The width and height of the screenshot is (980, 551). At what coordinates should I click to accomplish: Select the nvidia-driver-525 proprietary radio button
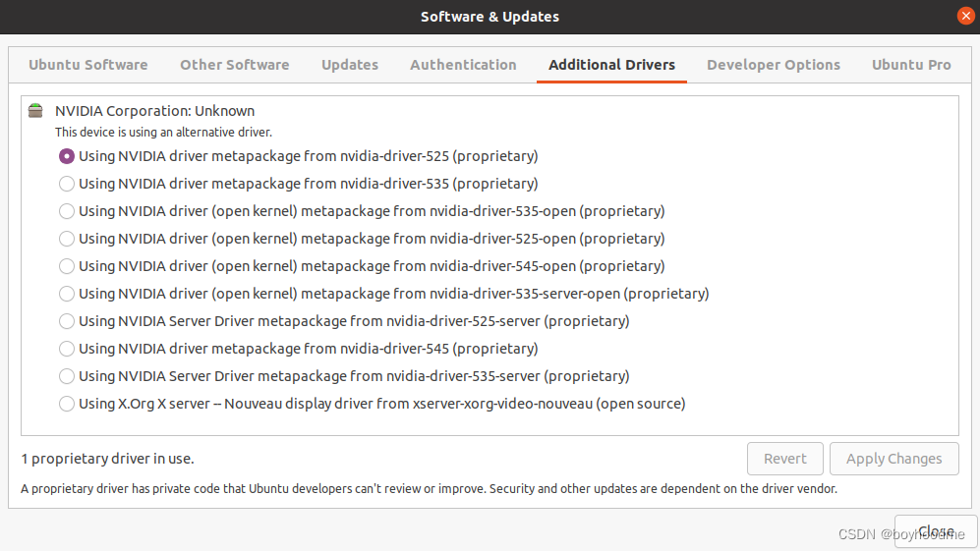(x=67, y=156)
